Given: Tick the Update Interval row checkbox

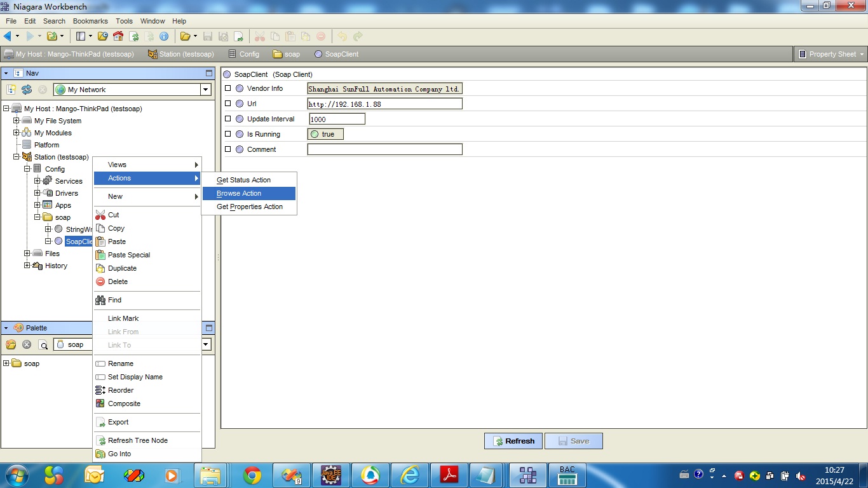Looking at the screenshot, I should click(228, 119).
